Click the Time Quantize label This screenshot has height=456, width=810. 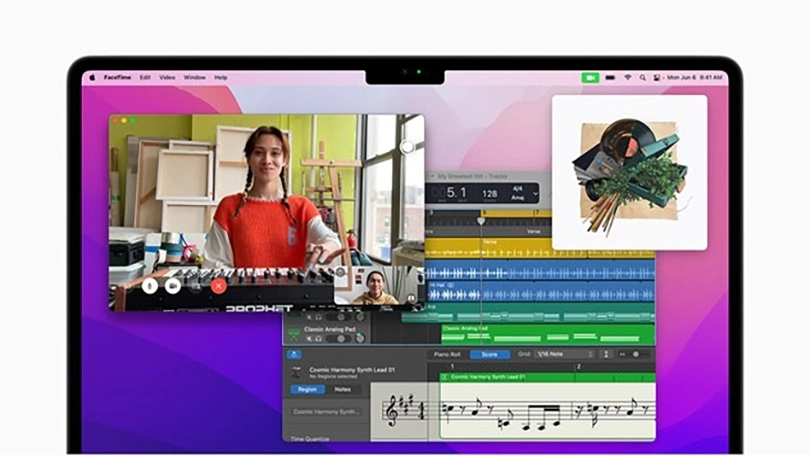click(x=310, y=439)
